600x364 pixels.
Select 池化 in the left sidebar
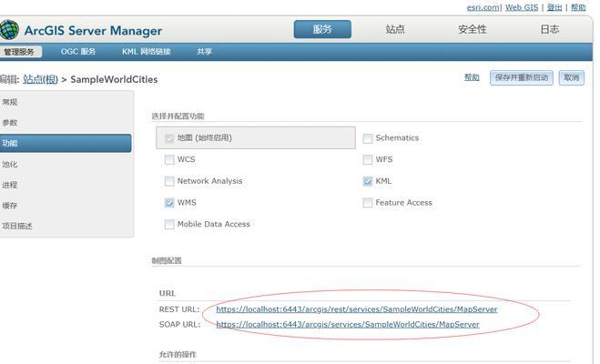[10, 165]
